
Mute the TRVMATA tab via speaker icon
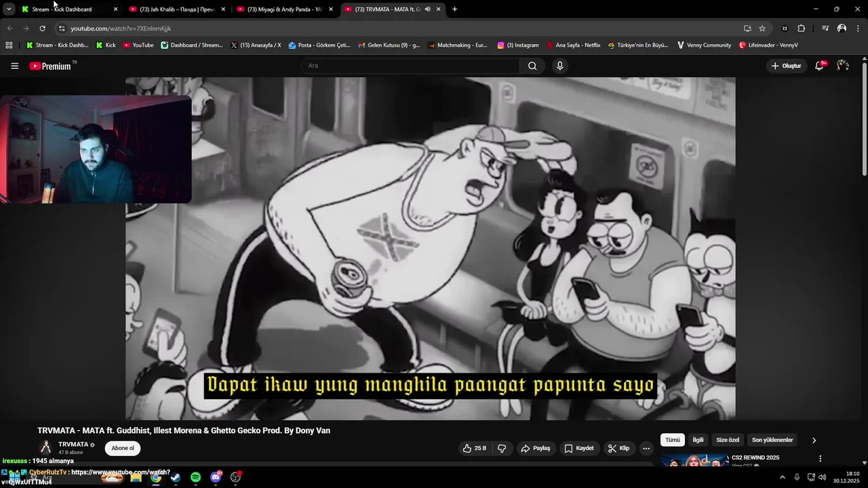click(427, 9)
